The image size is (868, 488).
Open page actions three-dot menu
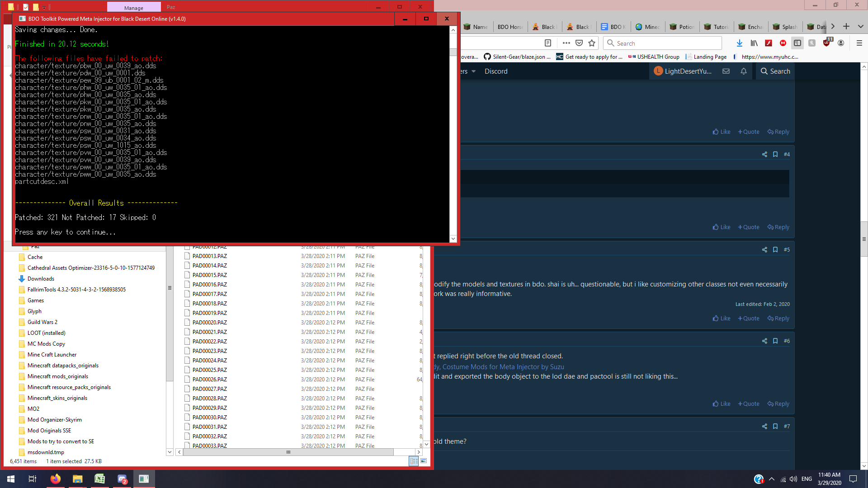point(566,43)
